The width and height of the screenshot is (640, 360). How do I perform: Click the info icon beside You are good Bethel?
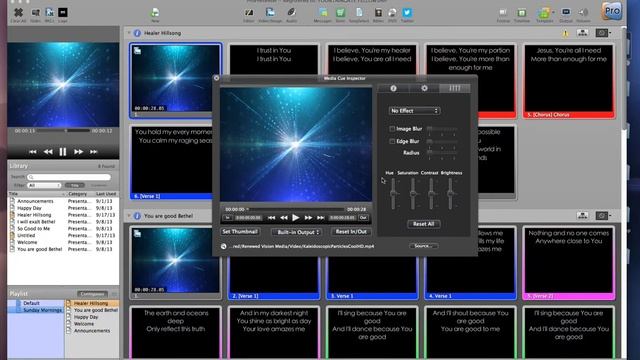coord(137,216)
